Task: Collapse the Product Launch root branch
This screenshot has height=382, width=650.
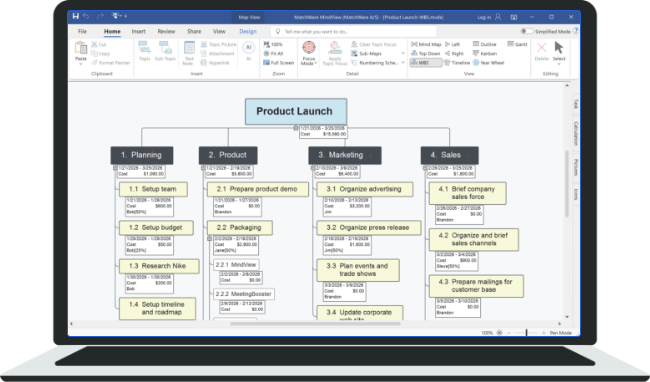Action: tap(296, 128)
